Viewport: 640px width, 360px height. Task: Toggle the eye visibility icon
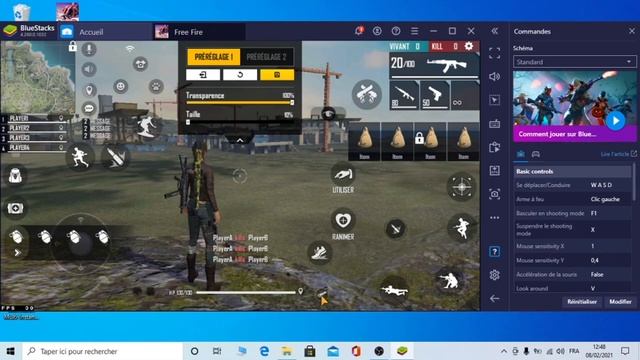click(328, 113)
